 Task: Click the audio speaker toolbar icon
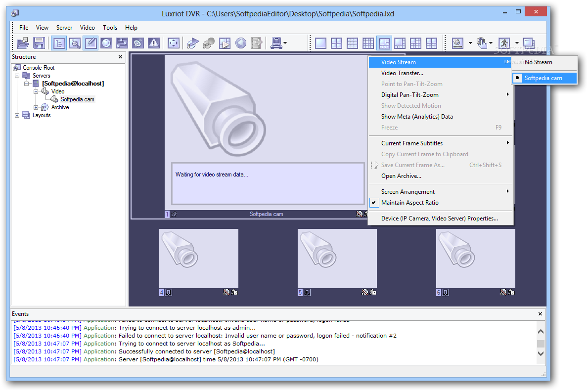point(137,43)
